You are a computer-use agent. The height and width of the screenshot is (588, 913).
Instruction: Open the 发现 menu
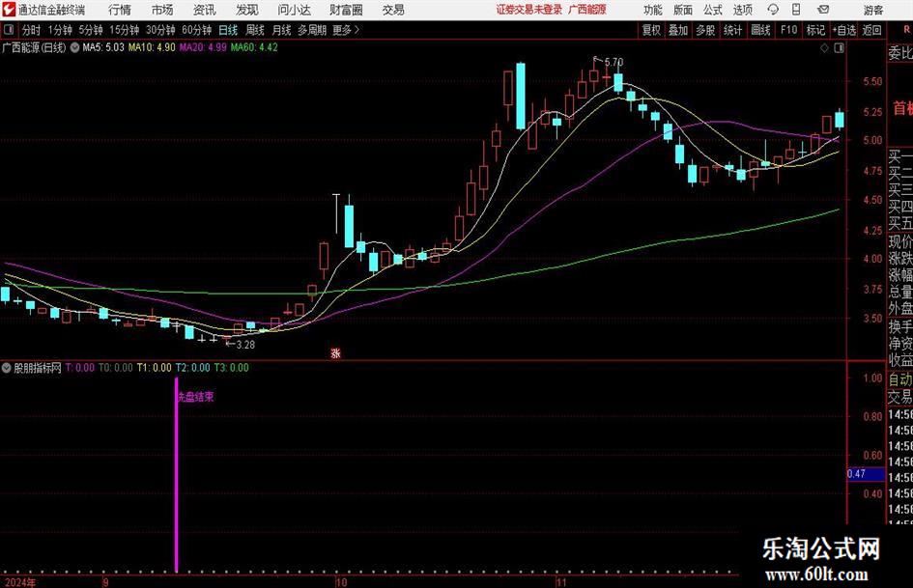click(x=247, y=10)
